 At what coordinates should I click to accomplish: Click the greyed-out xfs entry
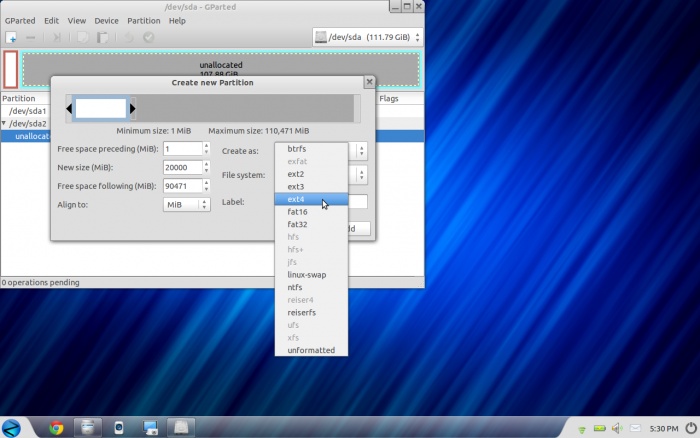tap(311, 338)
